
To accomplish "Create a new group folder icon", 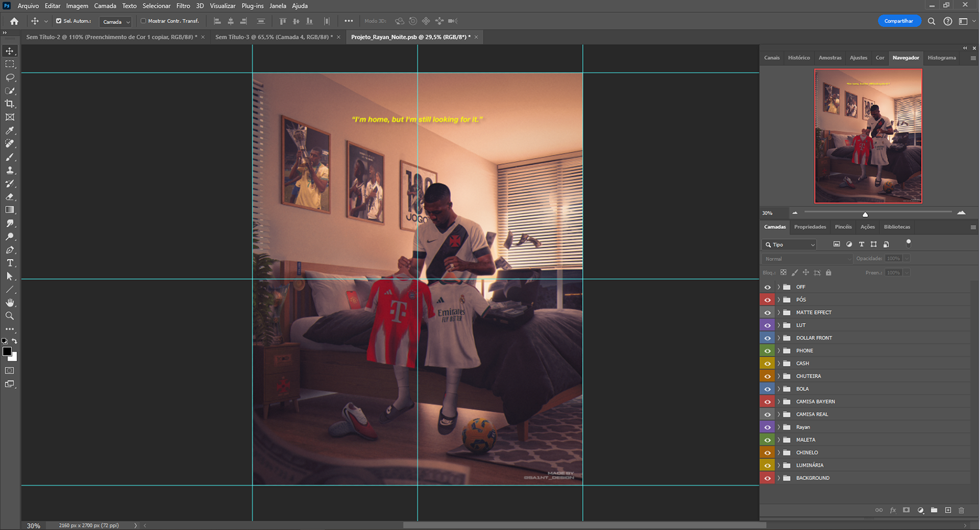I will [934, 510].
